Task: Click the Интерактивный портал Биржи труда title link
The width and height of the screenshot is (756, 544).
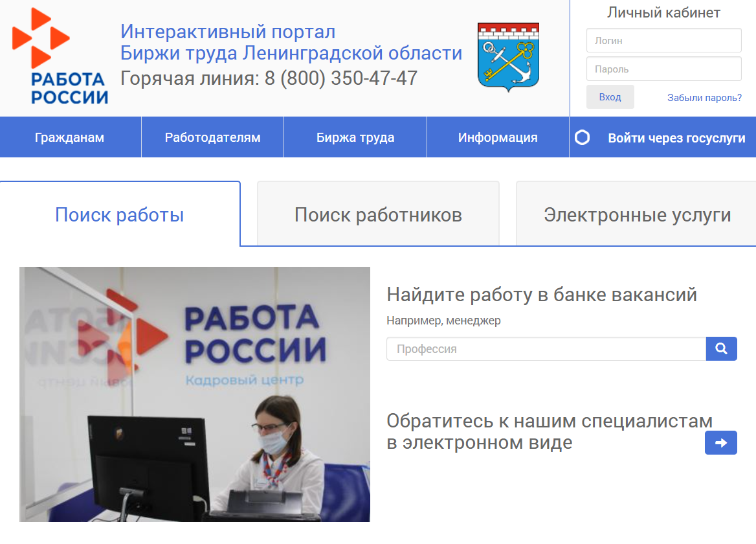Action: (x=291, y=43)
